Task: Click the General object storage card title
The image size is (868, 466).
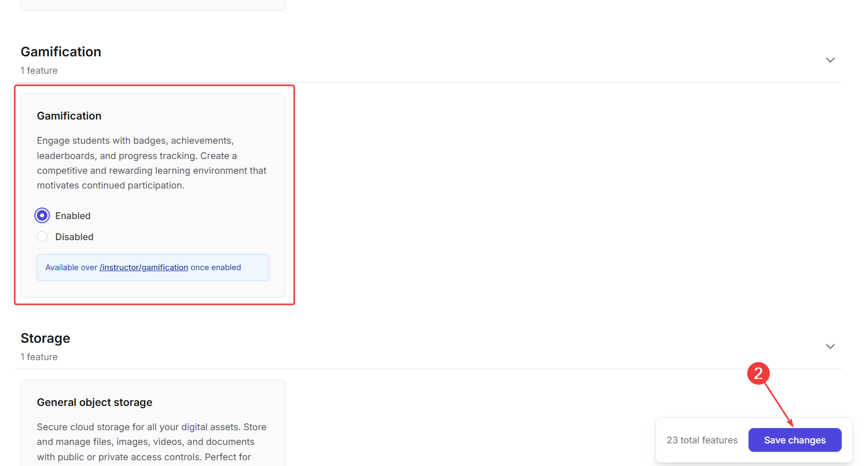Action: click(x=94, y=402)
